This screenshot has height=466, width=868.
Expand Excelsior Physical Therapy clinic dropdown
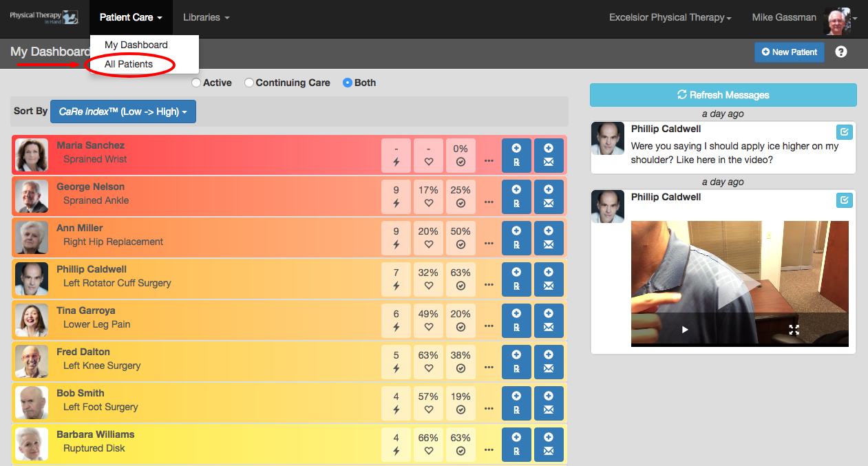click(670, 18)
